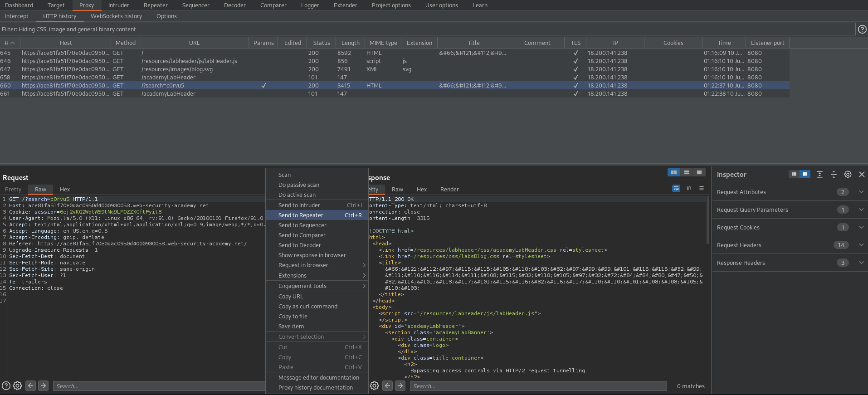Close the Inspector panel
868x395 pixels.
coord(862,174)
